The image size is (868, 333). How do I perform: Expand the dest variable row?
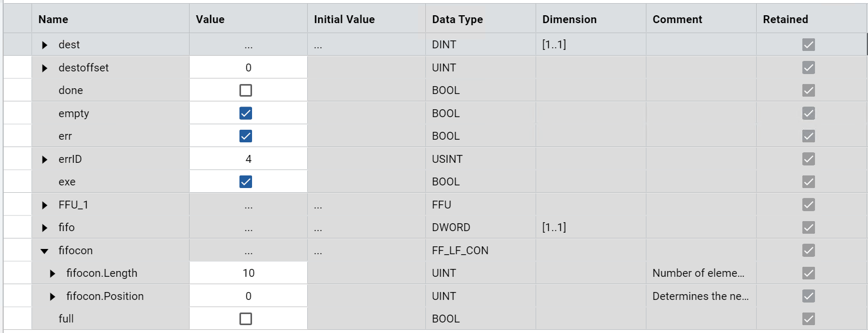[45, 45]
